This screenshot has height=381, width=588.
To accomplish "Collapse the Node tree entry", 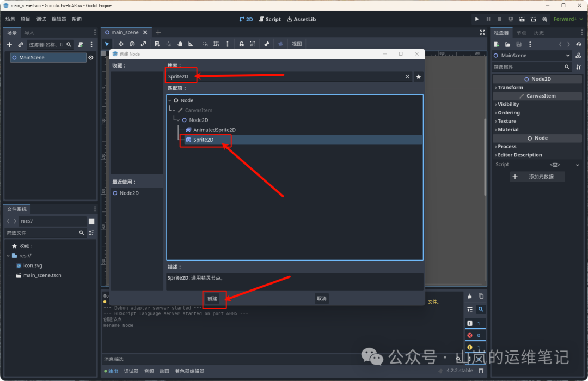I will point(170,101).
